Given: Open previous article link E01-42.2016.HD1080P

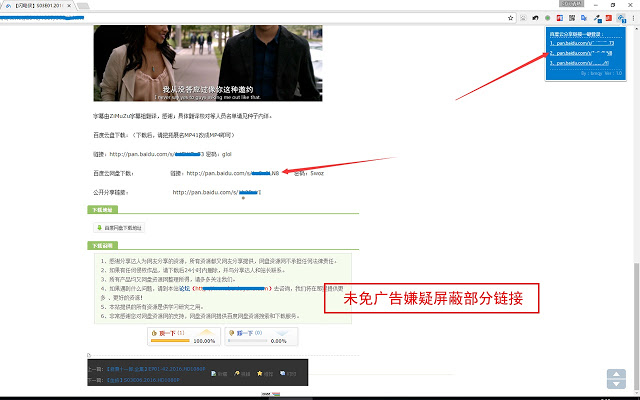Looking at the screenshot, I should (156, 369).
